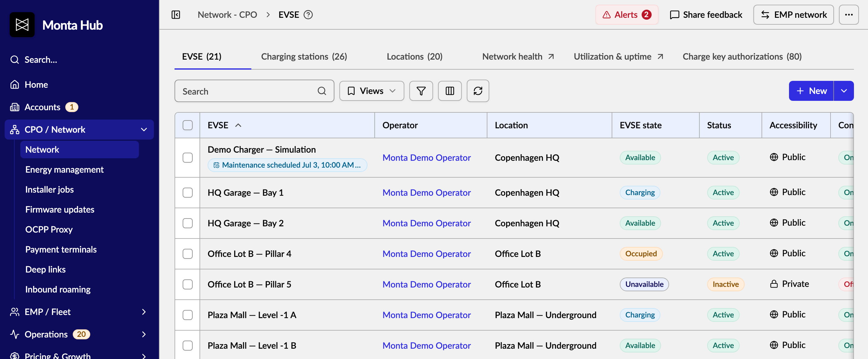Check the Office Lot B — Pillar 5 row
Screen dimensions: 868x359
(188, 285)
